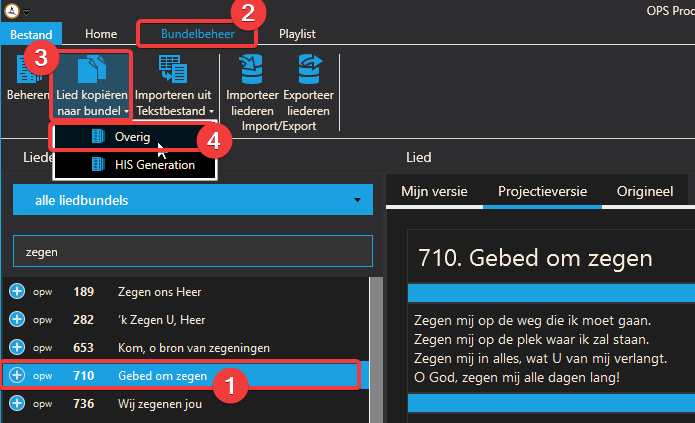695x423 pixels.
Task: Add song 736 Wij zegenen jou via plus
Action: click(x=17, y=403)
